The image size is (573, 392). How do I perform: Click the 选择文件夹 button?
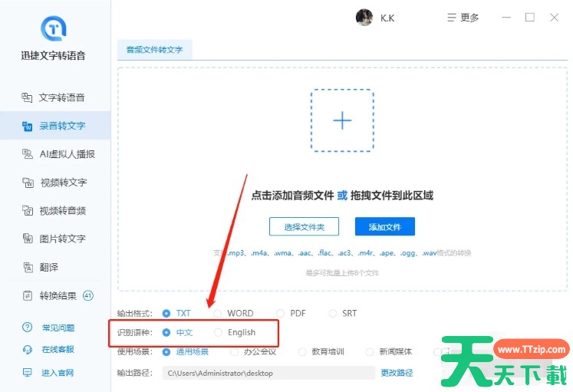[304, 227]
